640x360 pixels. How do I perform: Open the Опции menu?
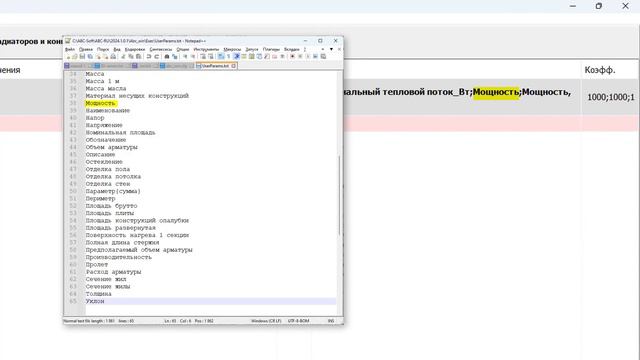click(x=182, y=49)
